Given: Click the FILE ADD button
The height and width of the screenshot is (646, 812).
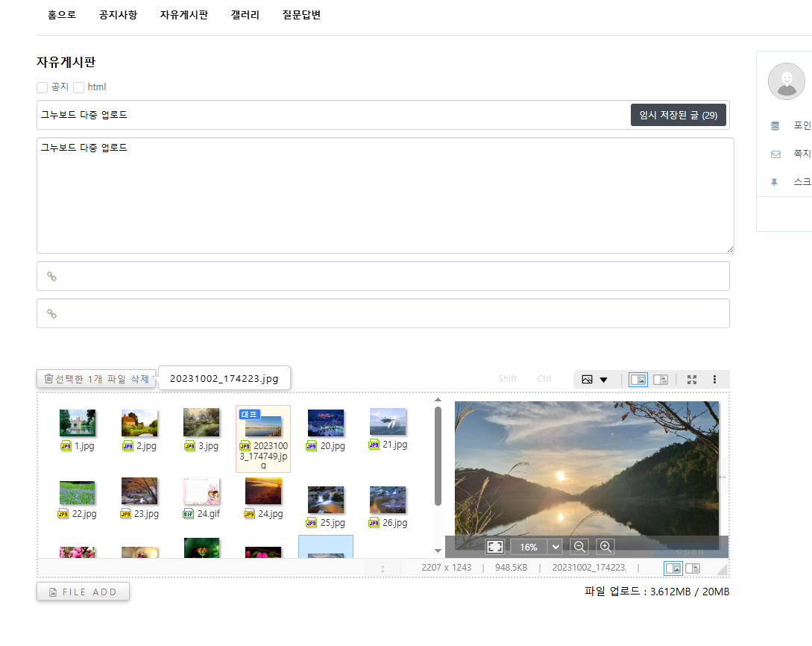Looking at the screenshot, I should pos(83,592).
